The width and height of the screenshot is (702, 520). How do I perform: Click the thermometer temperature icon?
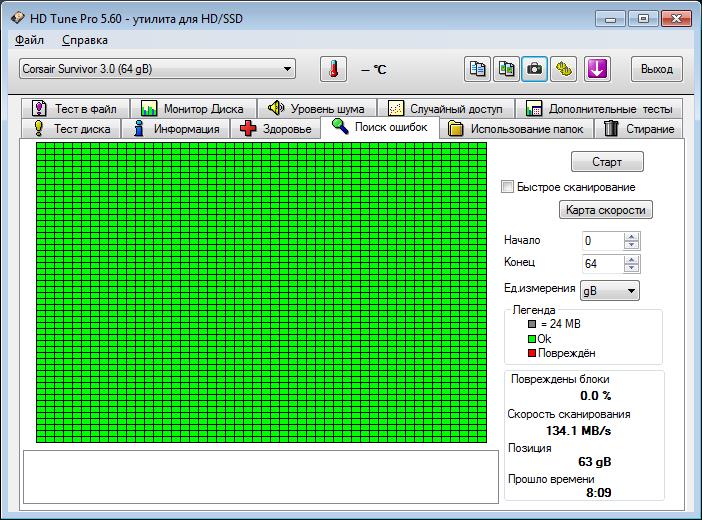tap(333, 69)
